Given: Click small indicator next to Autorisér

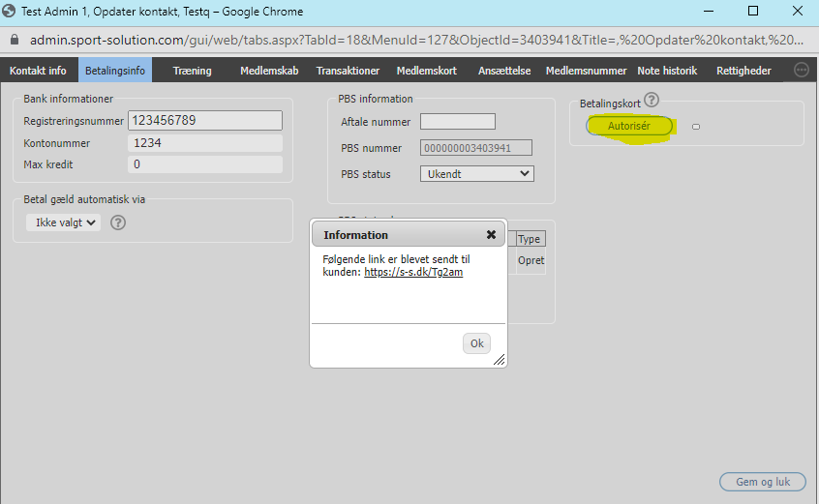Looking at the screenshot, I should (696, 127).
